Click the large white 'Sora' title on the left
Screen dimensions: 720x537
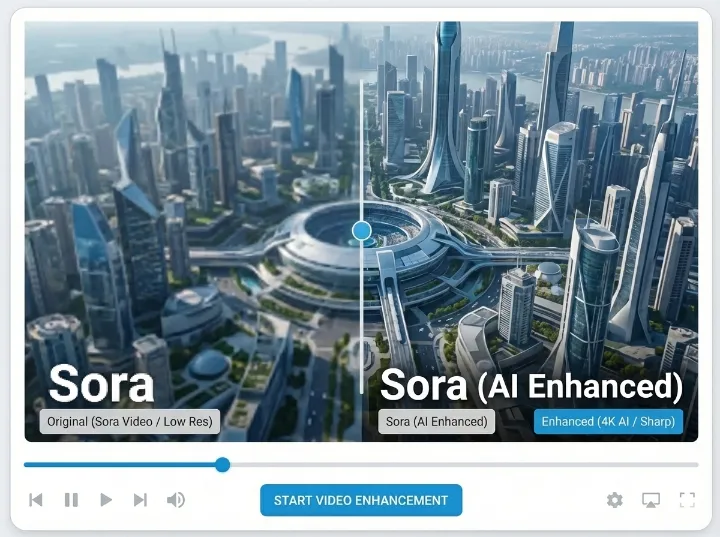[101, 384]
